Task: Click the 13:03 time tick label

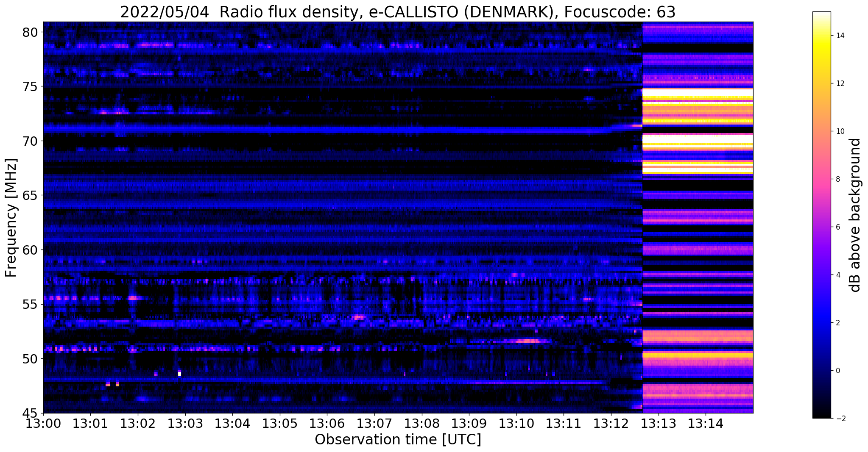Action: [x=185, y=423]
